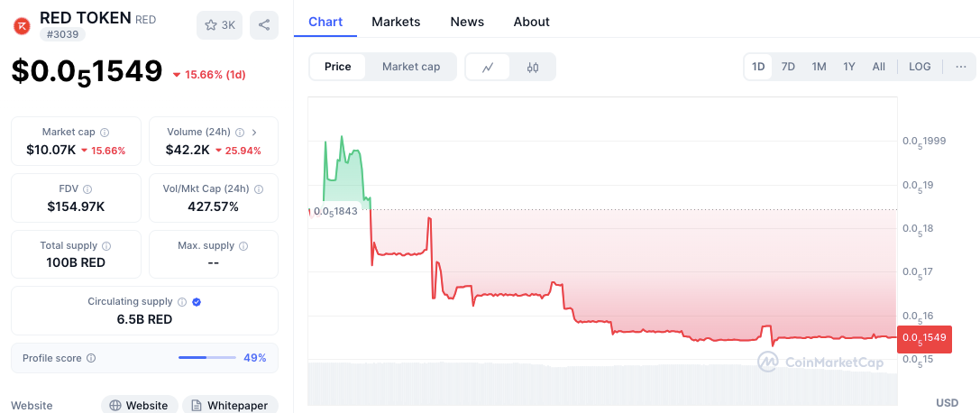Viewport: 980px width, 413px height.
Task: Set chart range to 1D
Action: point(758,67)
